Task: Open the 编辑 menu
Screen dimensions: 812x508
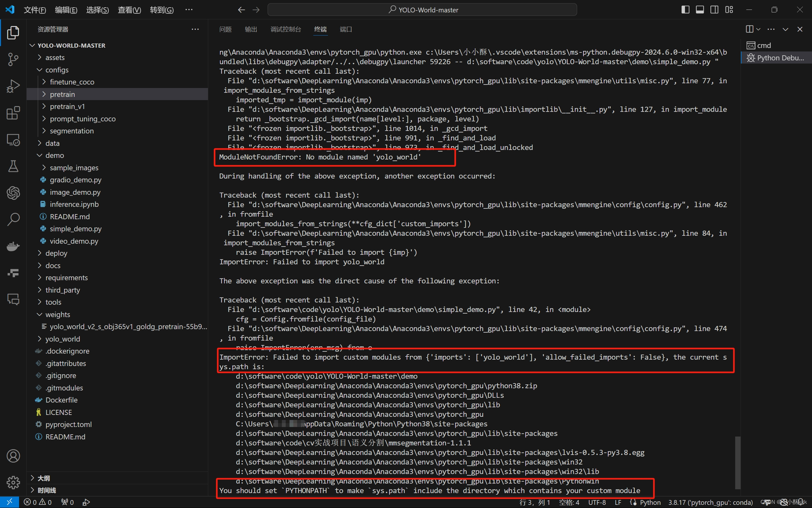Action: (66, 10)
